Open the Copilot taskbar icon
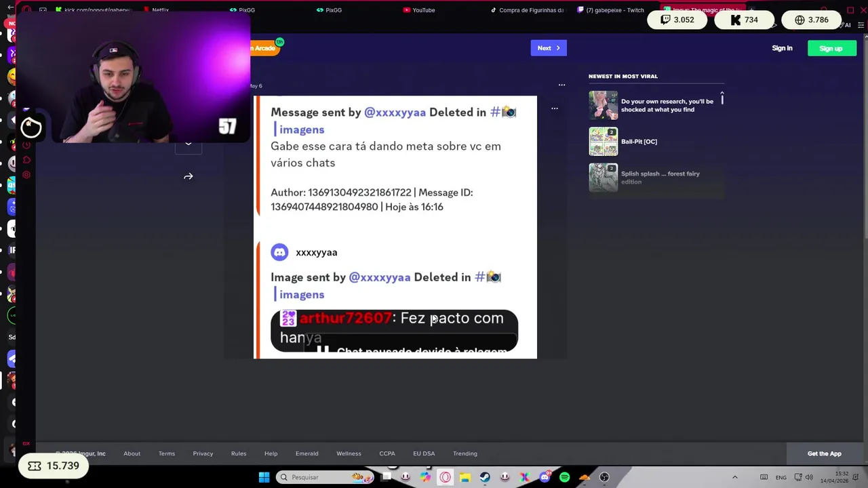 pos(425,477)
